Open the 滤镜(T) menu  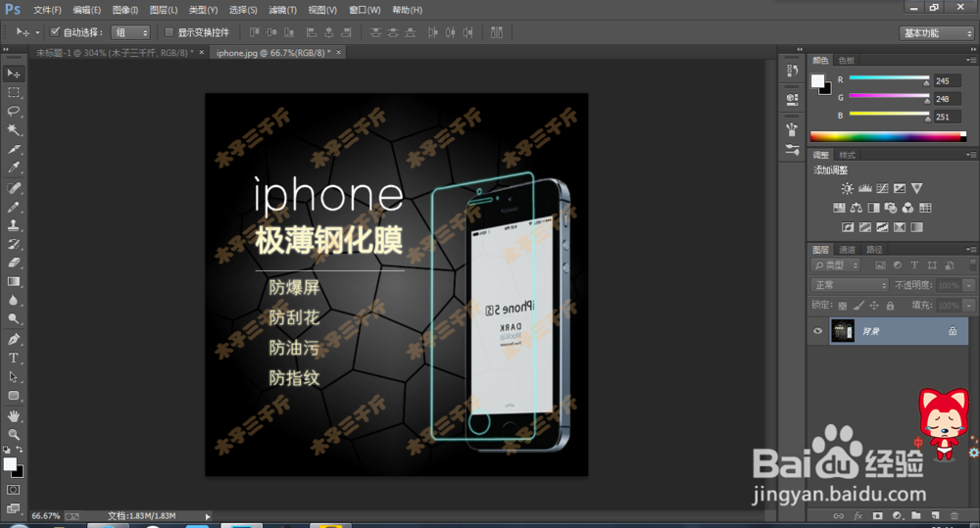(x=282, y=10)
